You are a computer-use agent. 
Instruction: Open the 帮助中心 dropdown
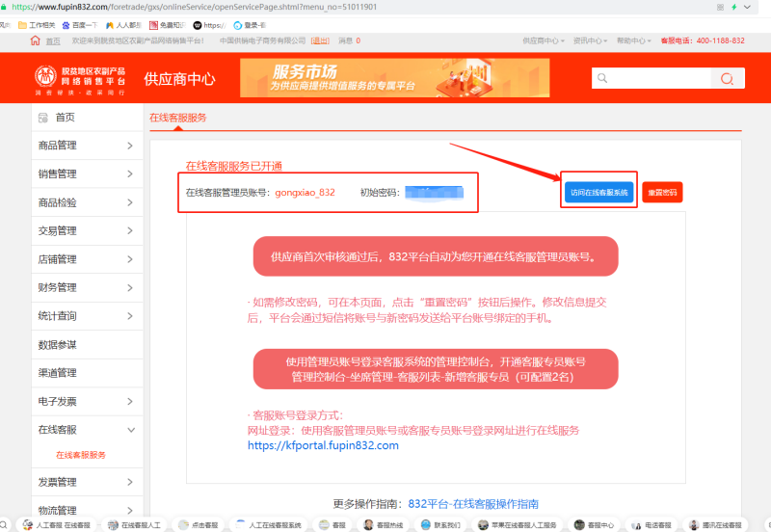pyautogui.click(x=634, y=40)
